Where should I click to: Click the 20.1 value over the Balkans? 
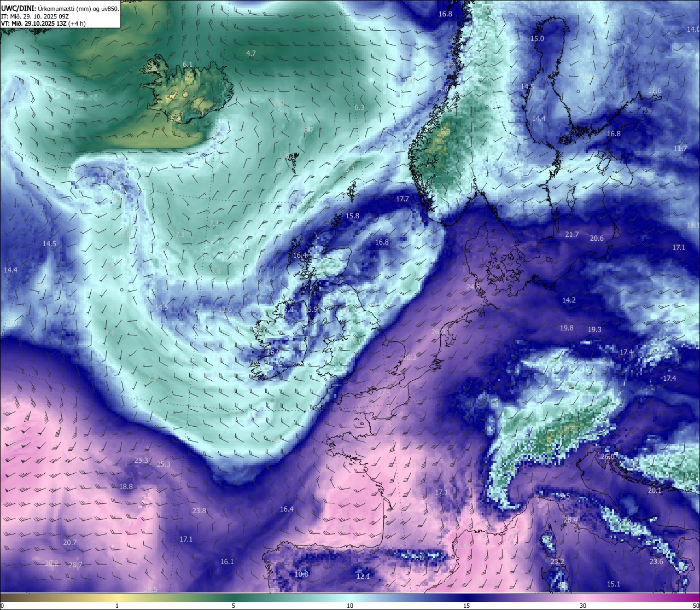655,491
